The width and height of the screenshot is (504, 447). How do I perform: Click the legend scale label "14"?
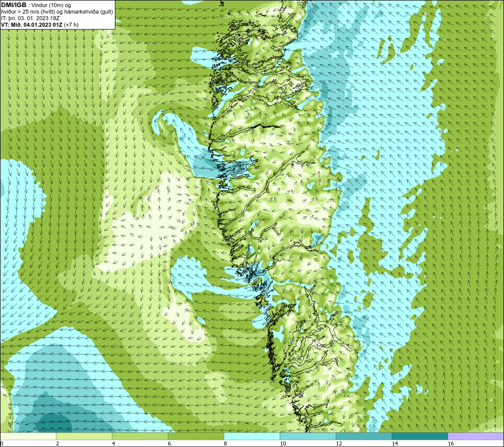(395, 443)
